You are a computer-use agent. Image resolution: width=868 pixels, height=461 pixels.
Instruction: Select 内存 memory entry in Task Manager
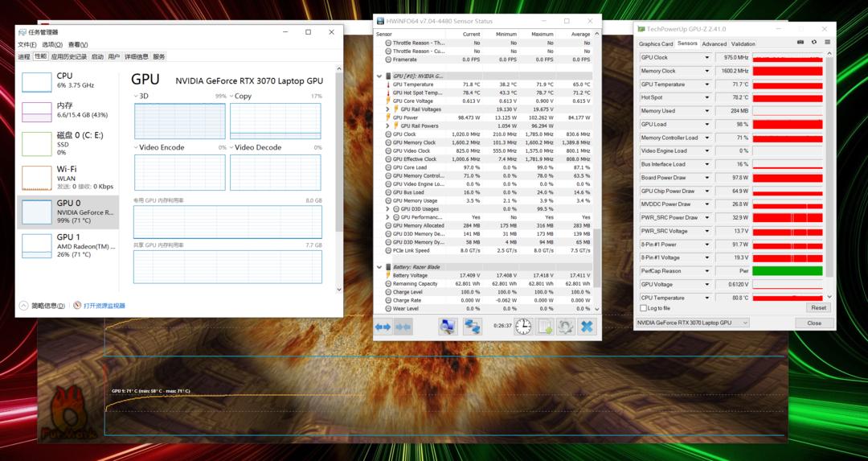[x=68, y=110]
